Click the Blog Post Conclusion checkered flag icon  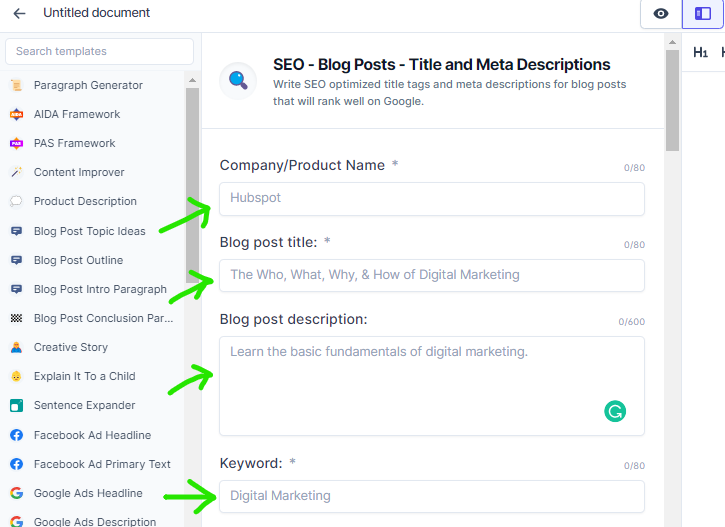click(x=16, y=318)
